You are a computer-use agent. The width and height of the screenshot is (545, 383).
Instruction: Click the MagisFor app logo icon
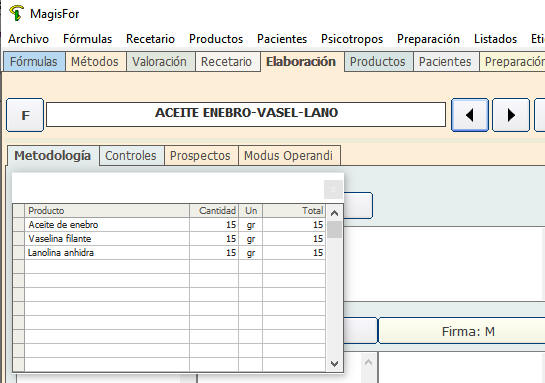coord(16,14)
